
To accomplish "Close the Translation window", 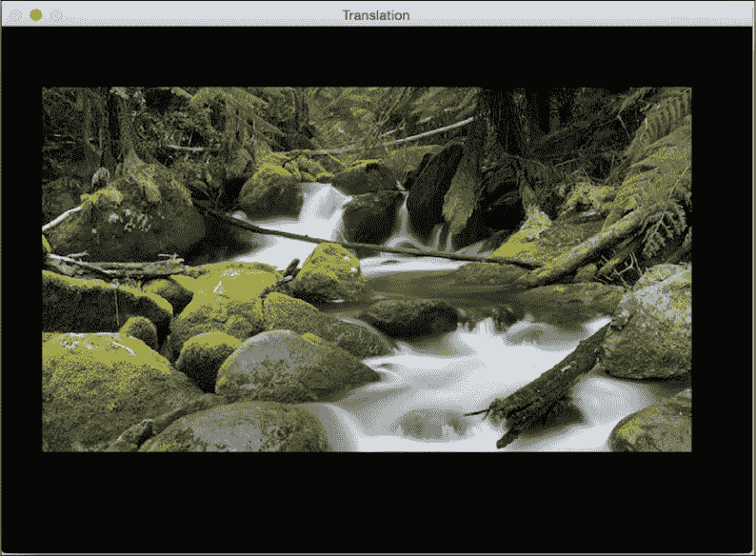I will point(15,15).
